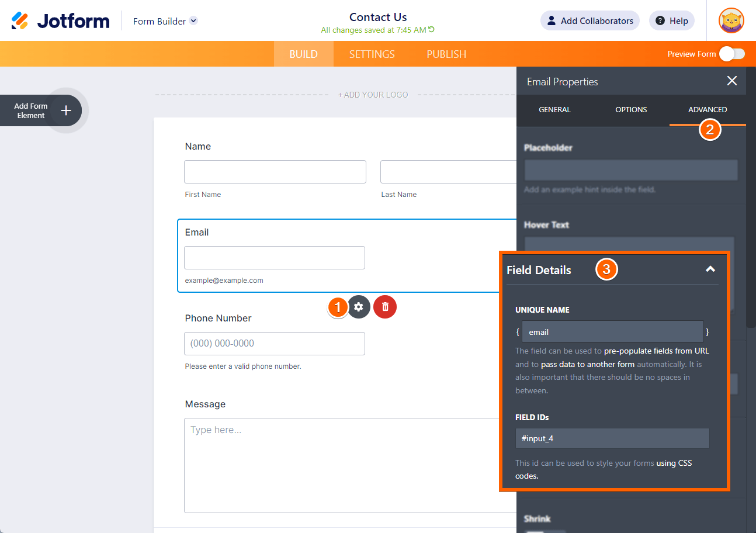
Task: Toggle the Preview Form switch
Action: click(x=732, y=54)
